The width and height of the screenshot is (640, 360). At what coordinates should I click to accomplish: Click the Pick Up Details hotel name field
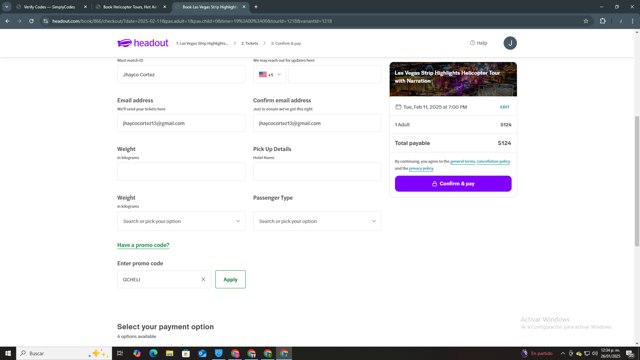pos(317,171)
